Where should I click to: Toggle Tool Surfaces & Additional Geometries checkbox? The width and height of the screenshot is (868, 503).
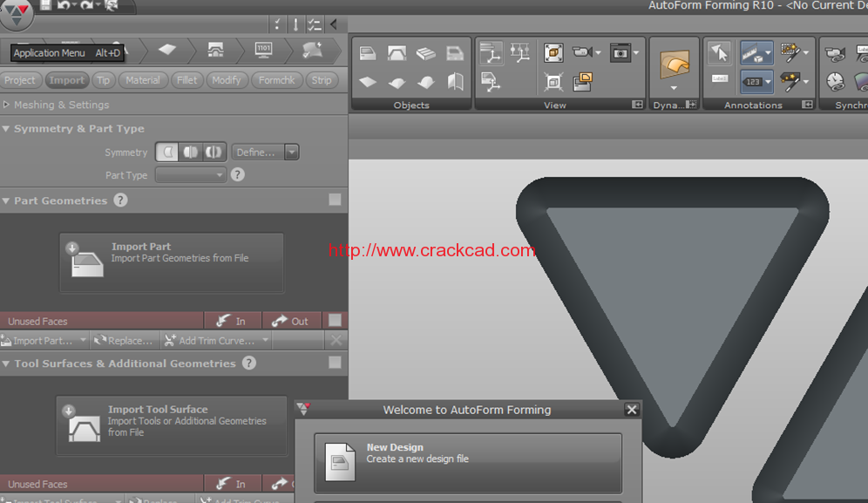click(x=335, y=363)
